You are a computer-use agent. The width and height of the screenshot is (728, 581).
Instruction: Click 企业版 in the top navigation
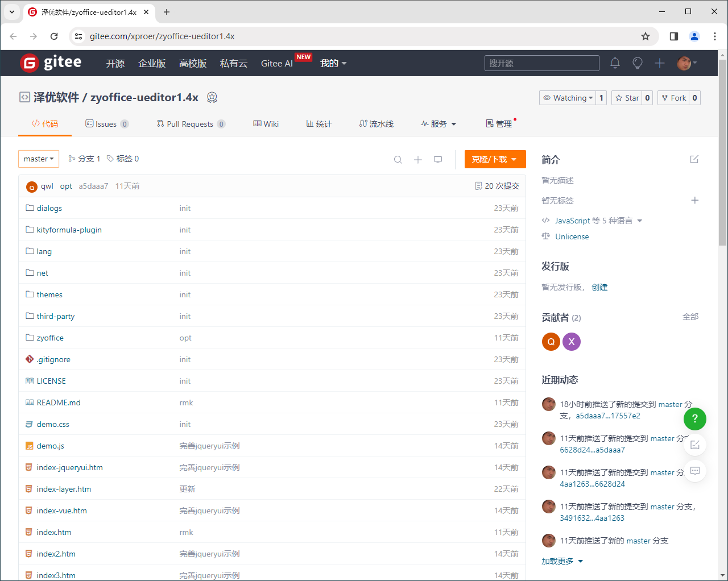(152, 63)
